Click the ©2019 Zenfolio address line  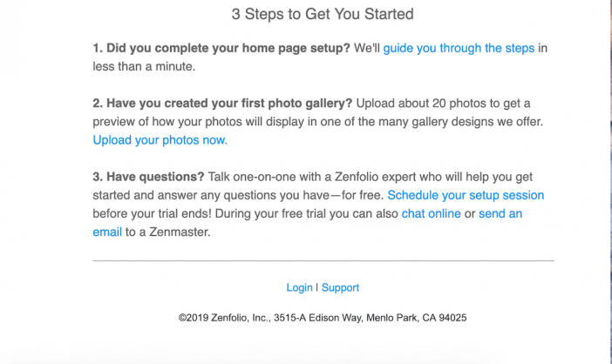click(x=323, y=318)
